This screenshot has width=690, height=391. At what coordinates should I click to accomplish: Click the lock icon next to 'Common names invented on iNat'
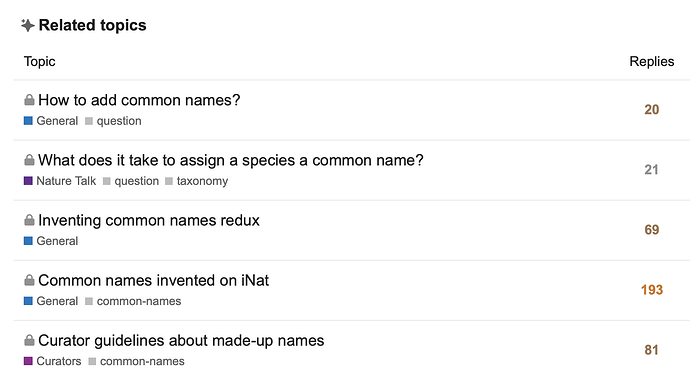pos(29,281)
